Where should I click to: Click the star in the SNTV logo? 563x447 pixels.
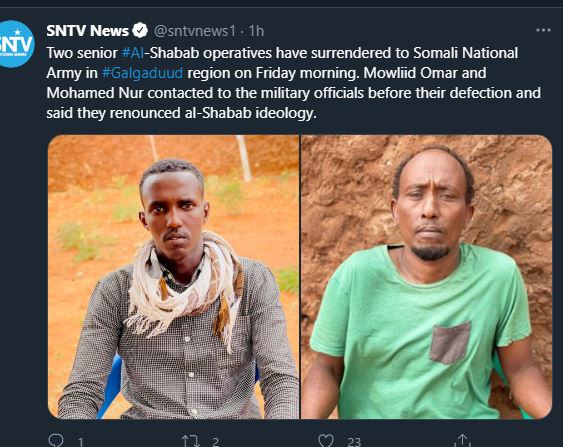pos(17,32)
